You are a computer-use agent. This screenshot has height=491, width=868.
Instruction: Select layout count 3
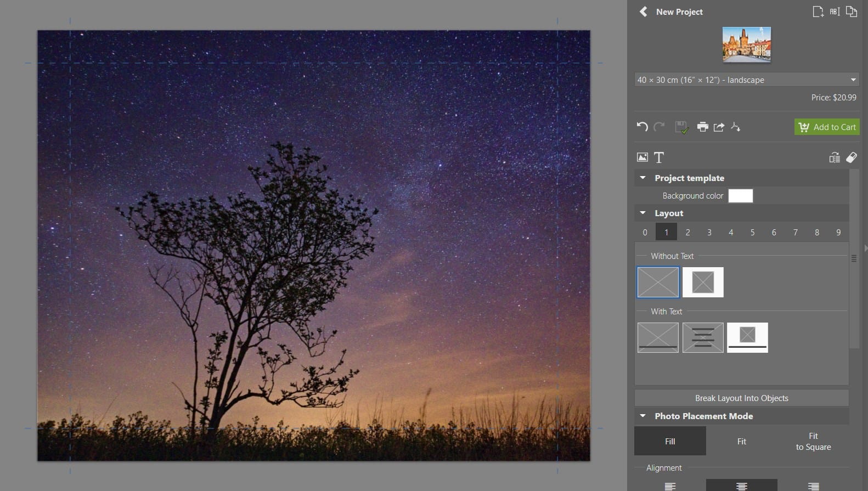tap(709, 232)
